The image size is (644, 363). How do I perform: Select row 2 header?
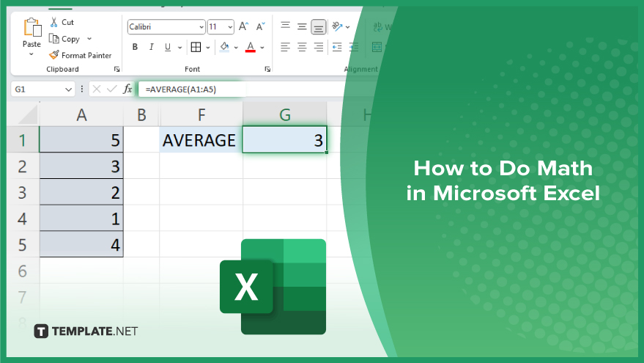pyautogui.click(x=23, y=166)
